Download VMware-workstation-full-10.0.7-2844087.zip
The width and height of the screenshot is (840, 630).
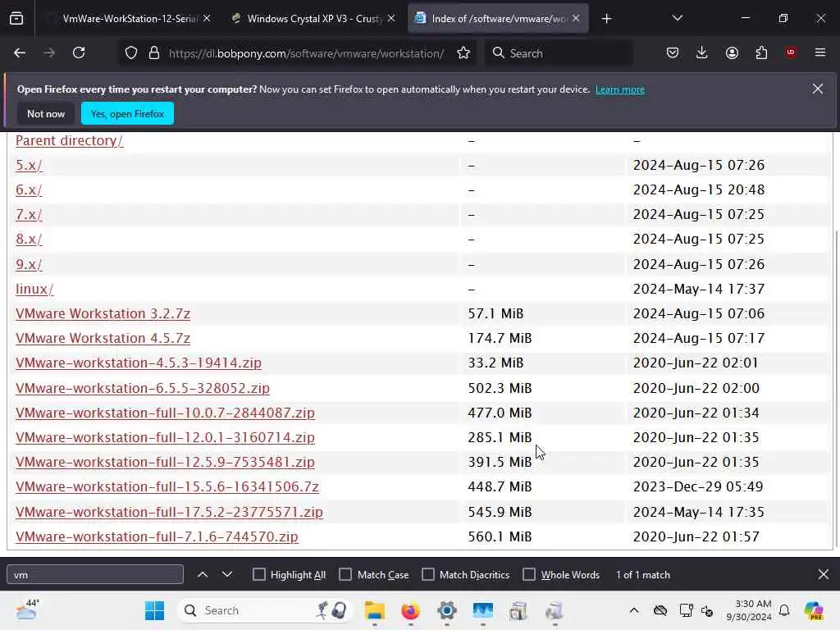pyautogui.click(x=165, y=413)
